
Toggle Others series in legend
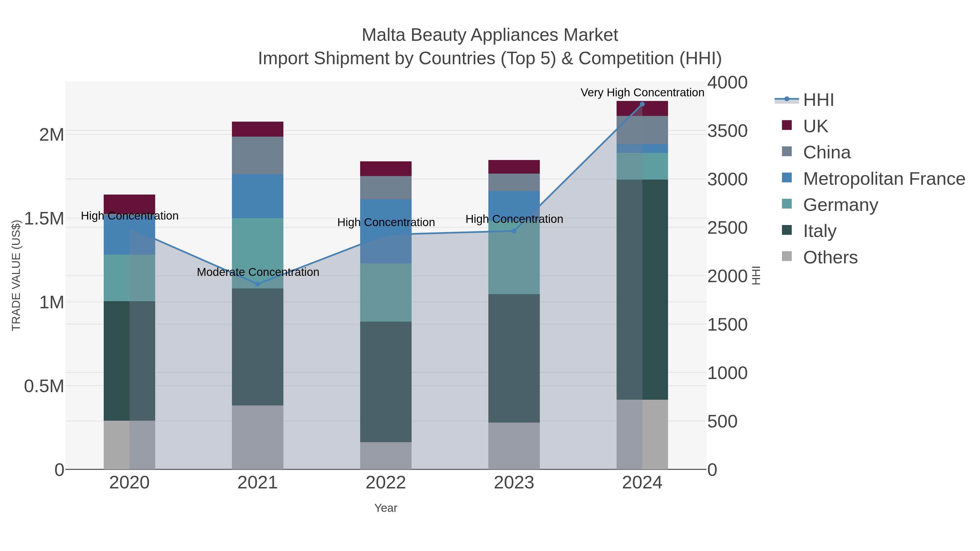(819, 257)
